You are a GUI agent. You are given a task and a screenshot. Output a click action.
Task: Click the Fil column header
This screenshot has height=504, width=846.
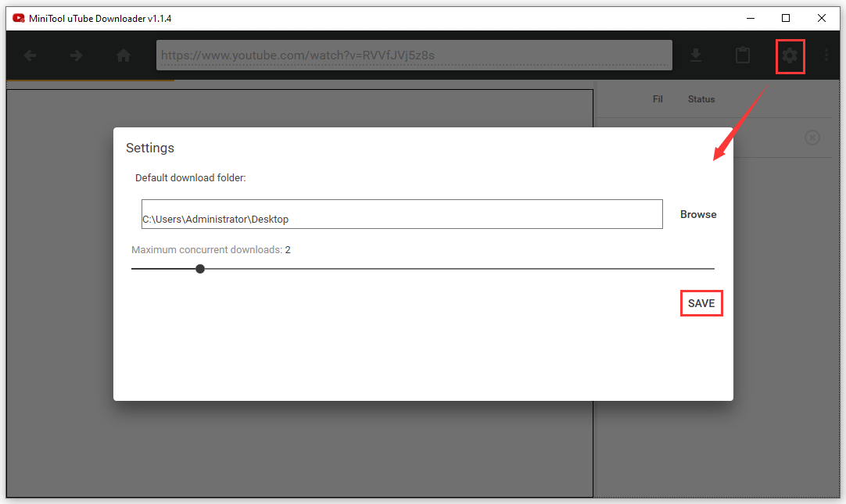click(x=658, y=99)
